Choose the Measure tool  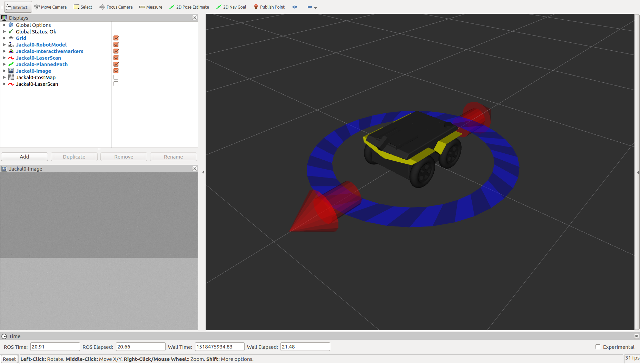coord(151,7)
